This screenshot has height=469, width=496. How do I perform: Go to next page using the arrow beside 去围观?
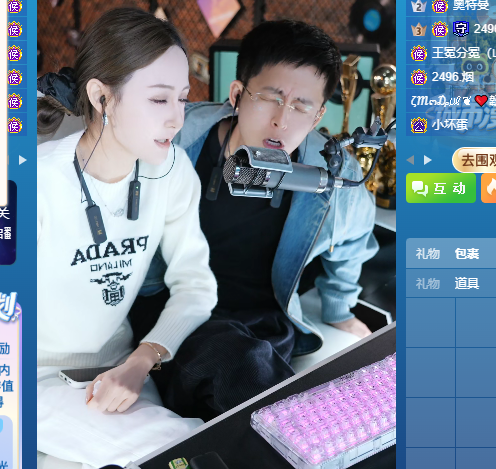[428, 160]
